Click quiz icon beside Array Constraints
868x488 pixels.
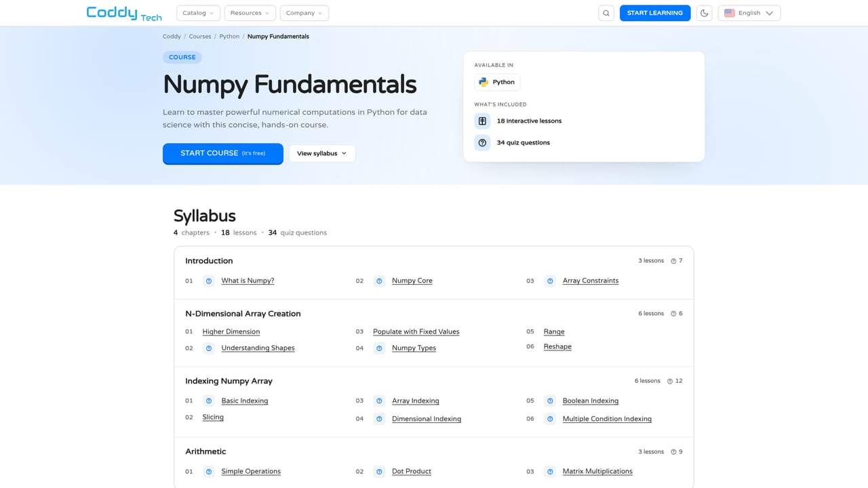tap(550, 281)
